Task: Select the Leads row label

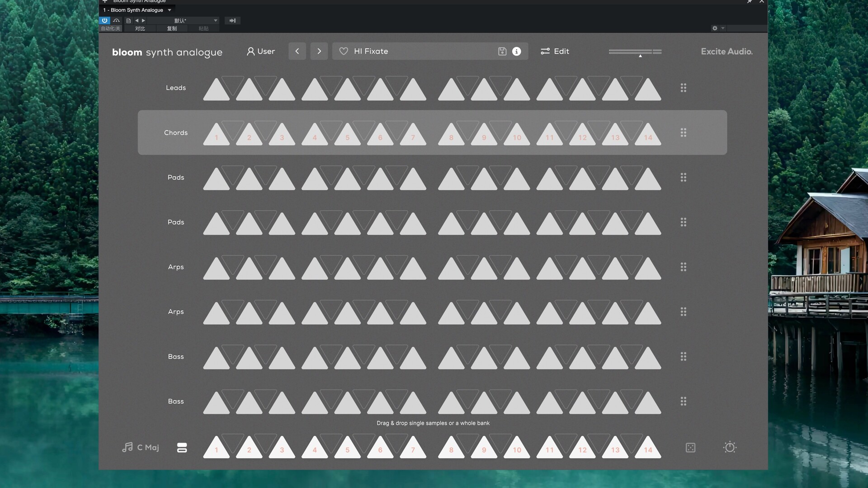Action: click(176, 88)
